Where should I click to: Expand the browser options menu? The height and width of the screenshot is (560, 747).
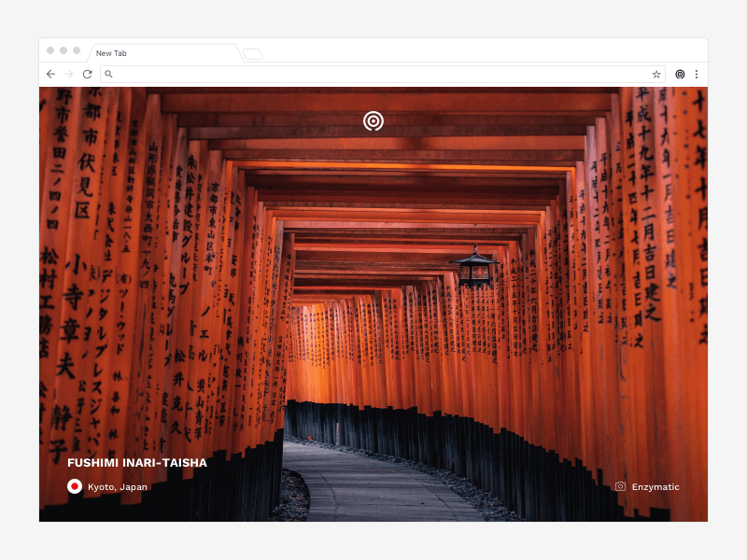698,74
